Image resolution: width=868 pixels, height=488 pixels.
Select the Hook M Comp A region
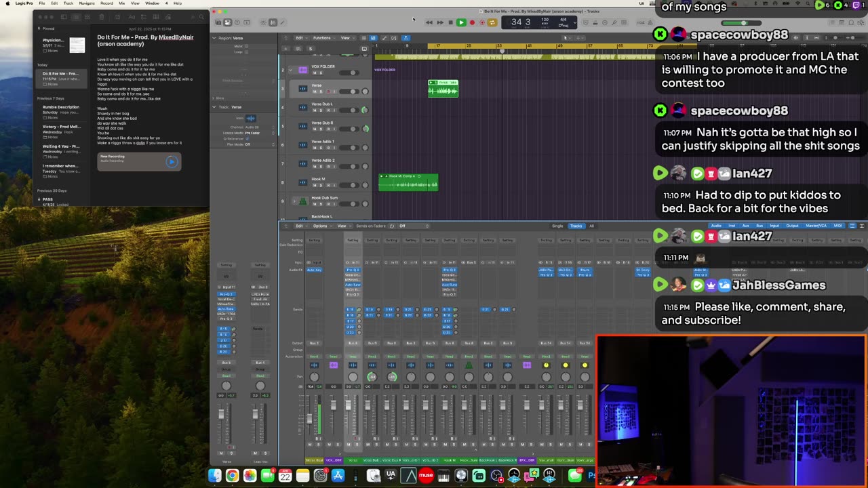pyautogui.click(x=408, y=182)
